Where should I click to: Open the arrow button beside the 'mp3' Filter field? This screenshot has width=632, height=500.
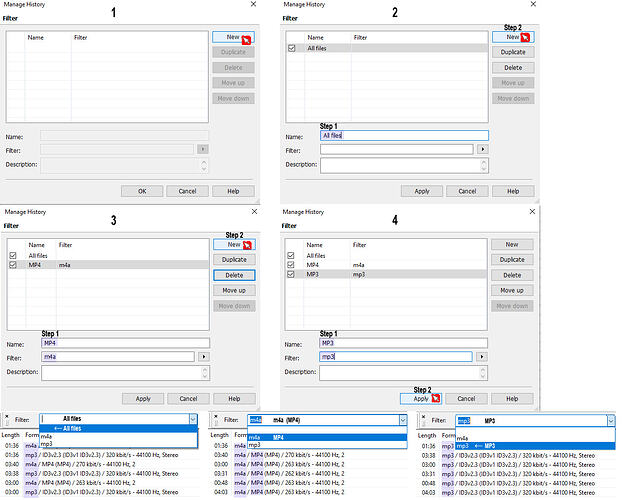point(482,357)
